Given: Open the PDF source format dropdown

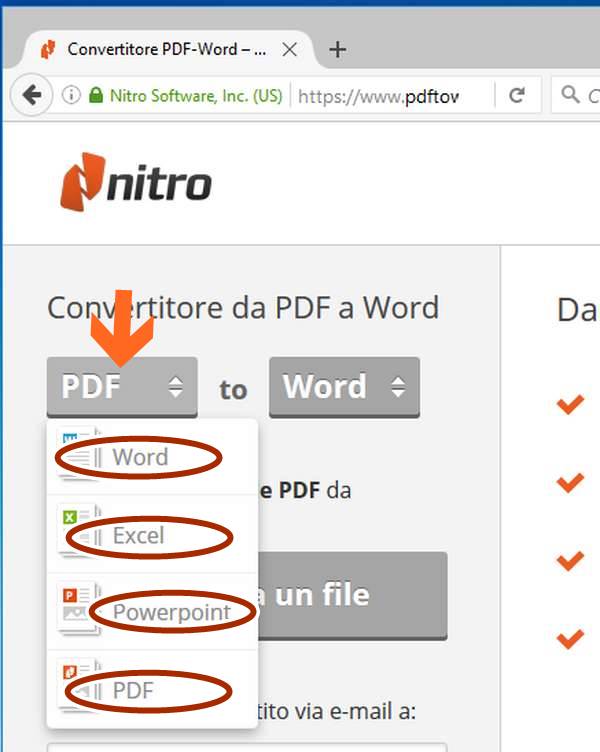Looking at the screenshot, I should pyautogui.click(x=122, y=387).
